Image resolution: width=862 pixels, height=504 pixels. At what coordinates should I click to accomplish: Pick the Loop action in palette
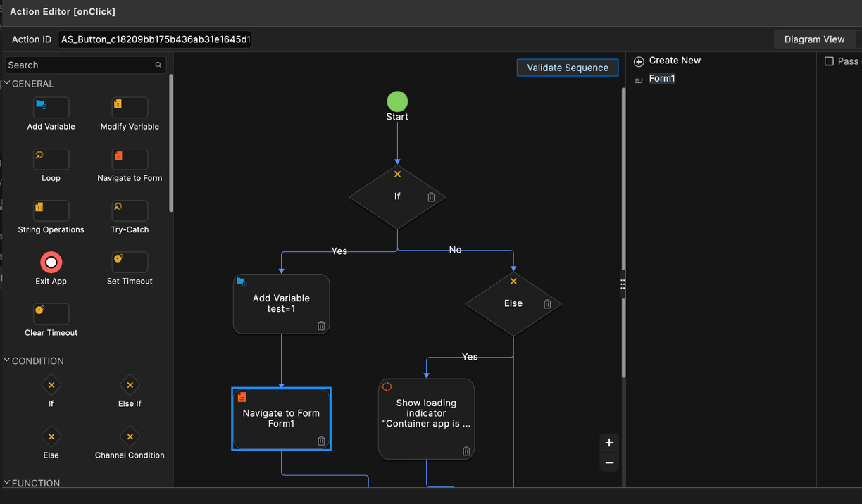51,159
